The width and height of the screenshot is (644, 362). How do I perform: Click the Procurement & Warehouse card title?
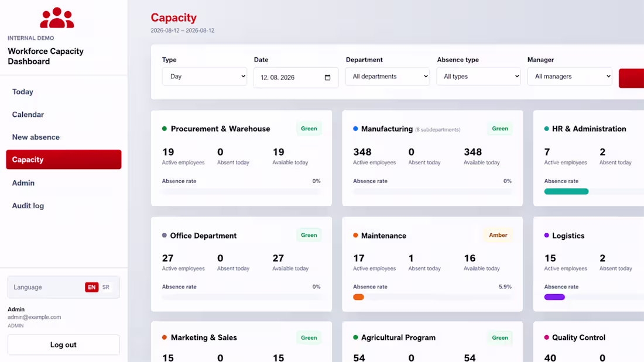[221, 129]
